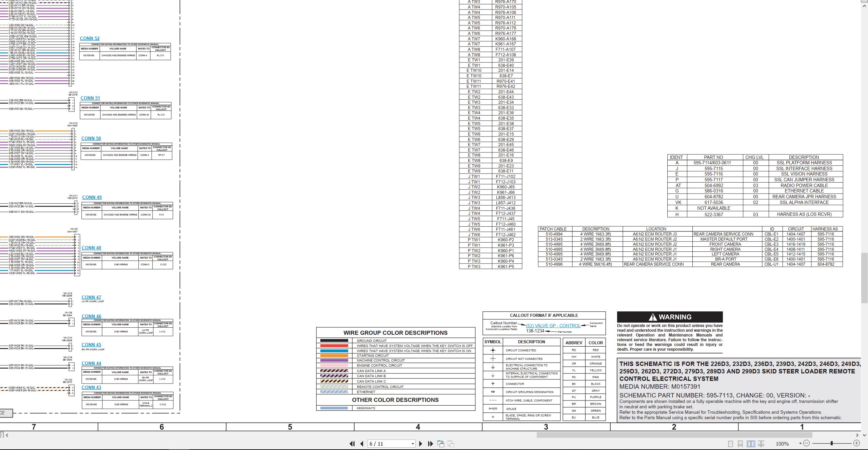868x450 pixels.
Task: Open the CONN 43 link
Action: click(91, 388)
